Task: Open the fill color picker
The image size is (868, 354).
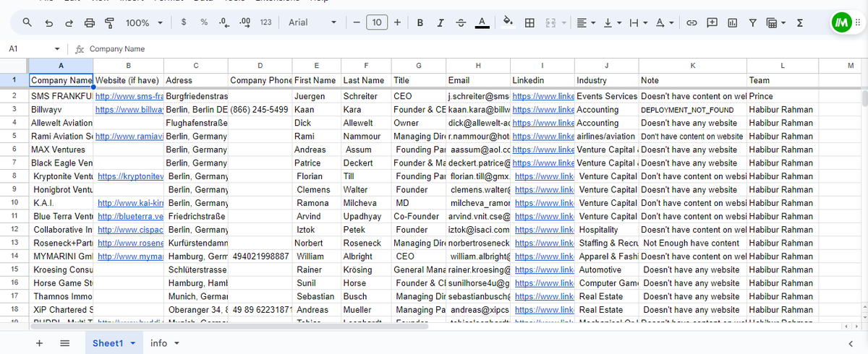Action: (507, 22)
